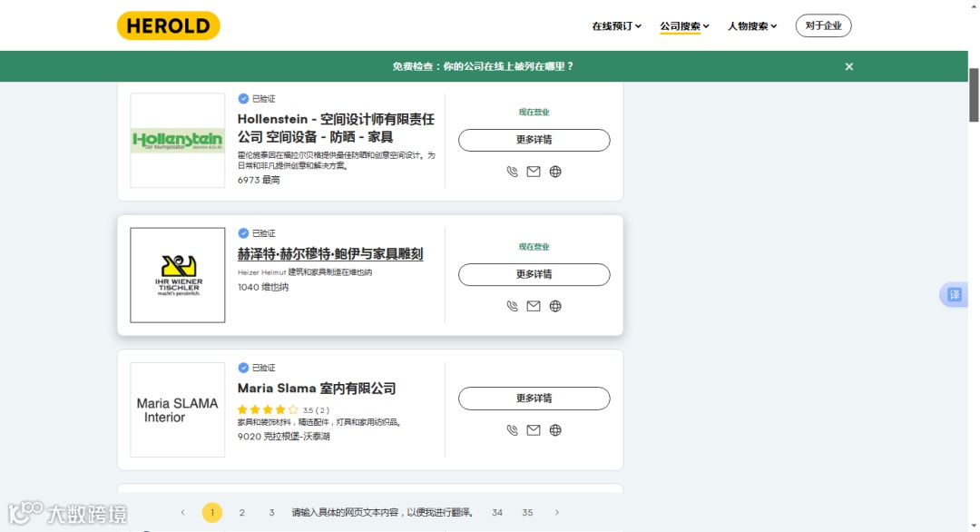Expand 公司搜索 dropdown menu
Viewport: 980px width, 532px height.
coord(684,26)
